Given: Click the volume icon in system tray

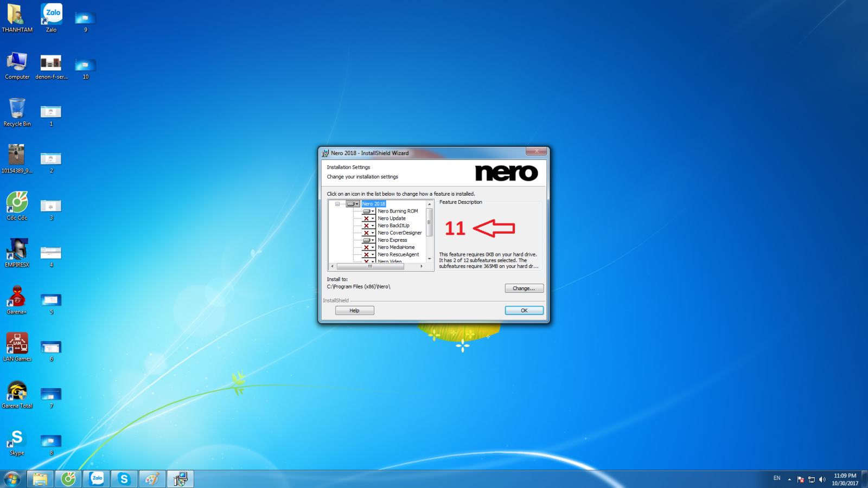Looking at the screenshot, I should point(822,479).
